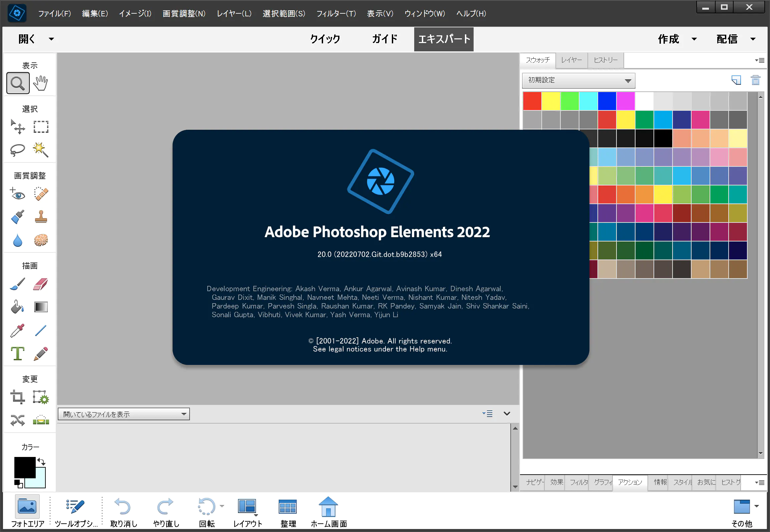Open the ファイル(F) menu
This screenshot has height=532, width=770.
pos(54,14)
